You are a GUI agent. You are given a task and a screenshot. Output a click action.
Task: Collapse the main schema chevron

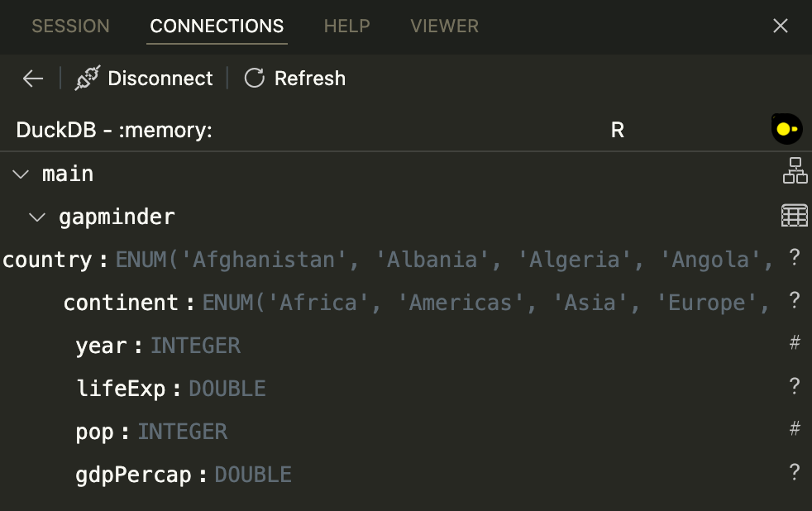coord(20,174)
